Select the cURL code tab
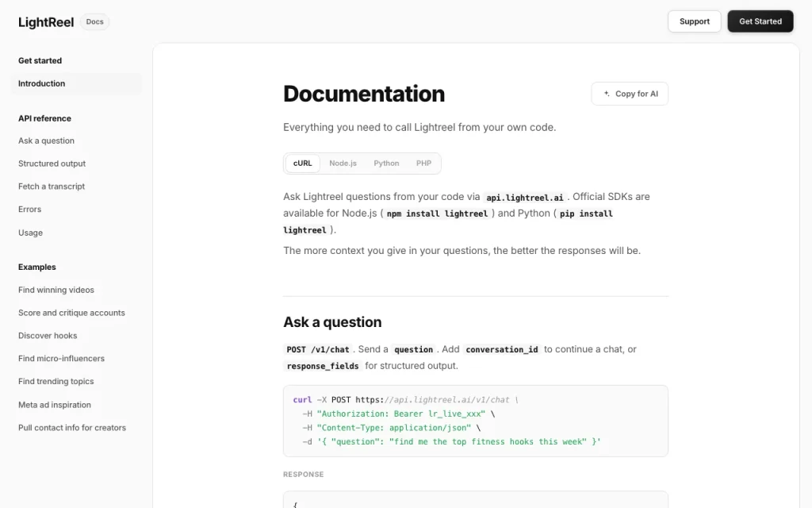Viewport: 812px width, 508px height. (302, 164)
